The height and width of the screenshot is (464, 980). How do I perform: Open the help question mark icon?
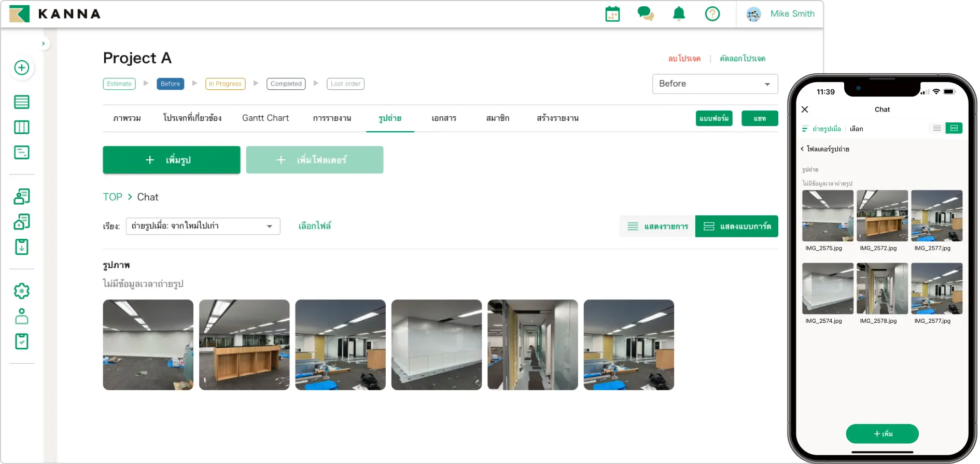[712, 14]
